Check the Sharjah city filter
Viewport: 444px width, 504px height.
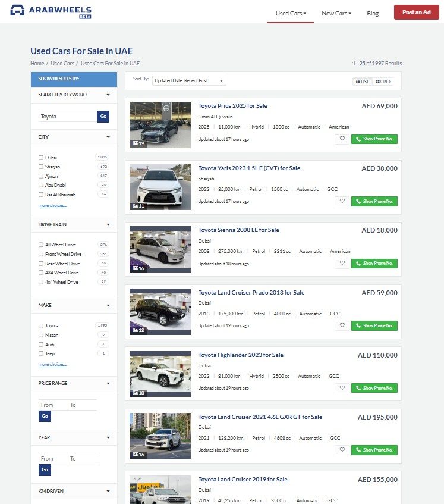pyautogui.click(x=41, y=167)
